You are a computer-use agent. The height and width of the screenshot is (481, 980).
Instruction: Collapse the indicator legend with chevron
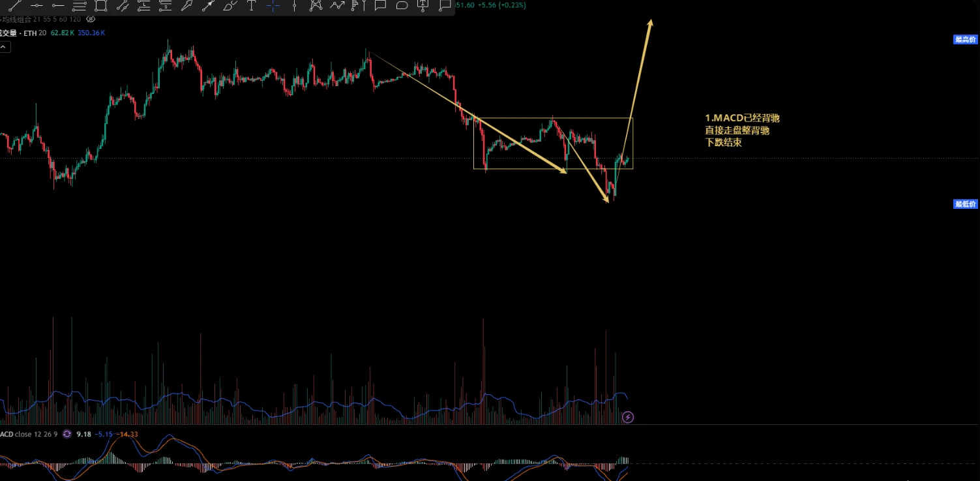pyautogui.click(x=3, y=47)
